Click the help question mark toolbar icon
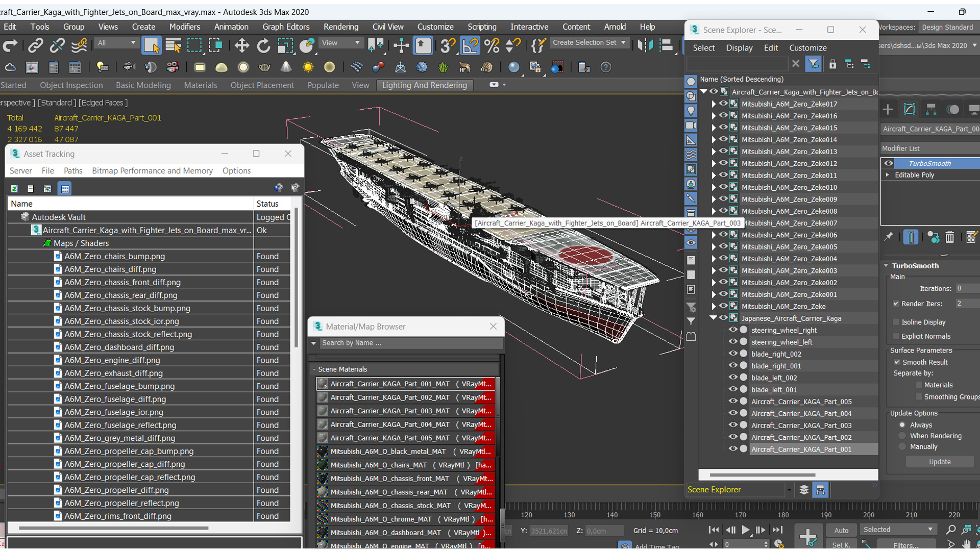The height and width of the screenshot is (551, 980). (x=606, y=67)
